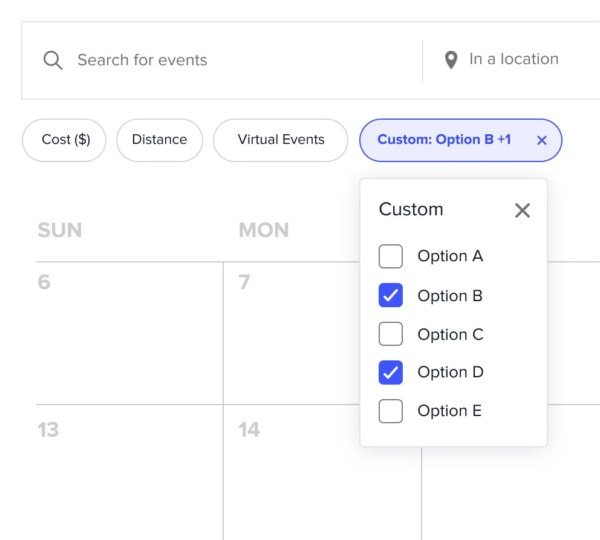Uncheck the Option D checkbox
The image size is (600, 540).
tap(391, 372)
